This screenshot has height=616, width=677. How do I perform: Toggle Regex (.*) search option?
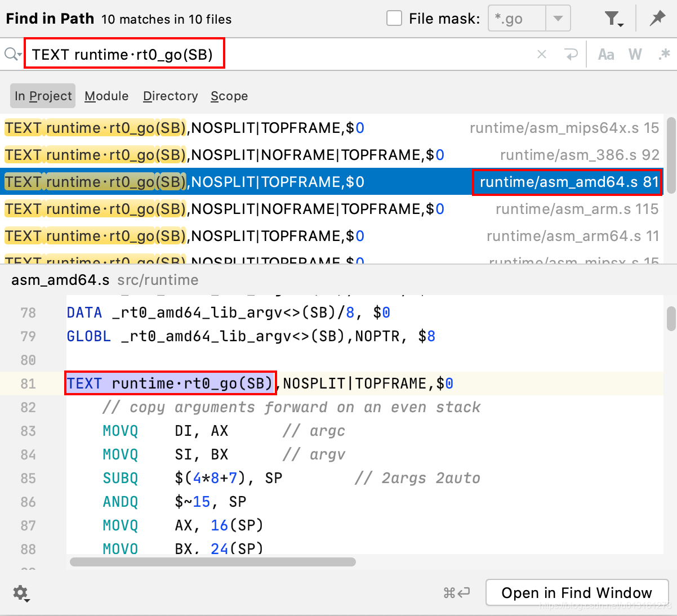664,54
